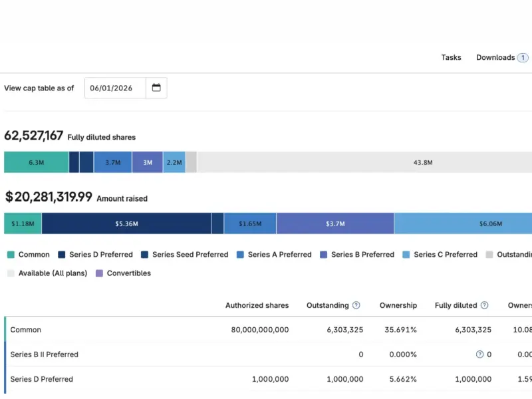Select the $3.7M Series B raised segment

click(x=335, y=223)
